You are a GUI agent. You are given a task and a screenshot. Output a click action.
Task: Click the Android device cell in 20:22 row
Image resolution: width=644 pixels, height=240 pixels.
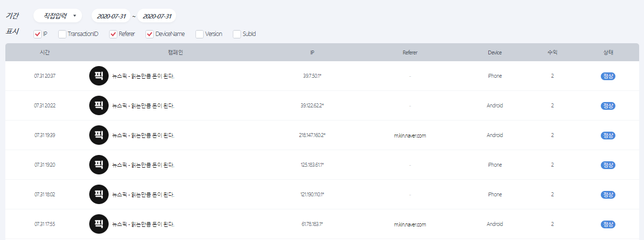[495, 106]
